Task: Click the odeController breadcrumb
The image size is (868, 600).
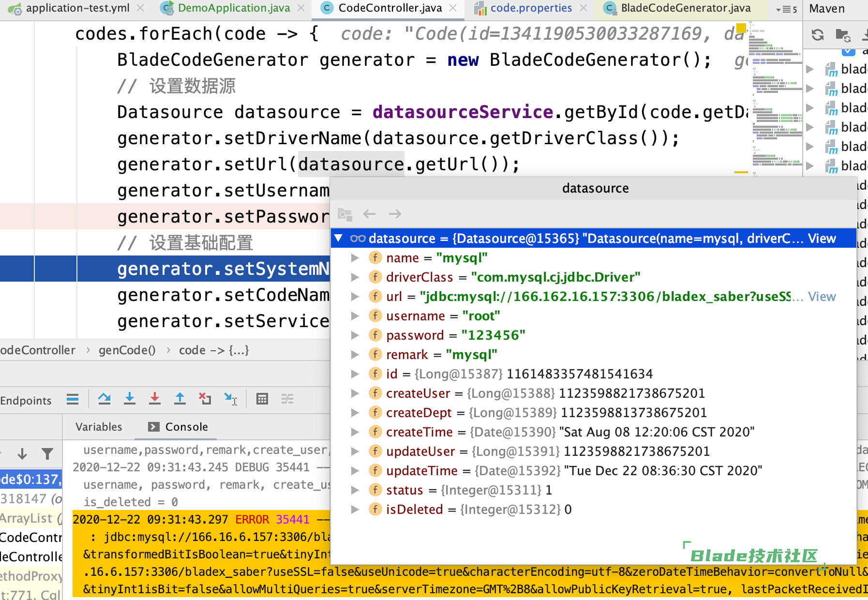Action: tap(38, 350)
